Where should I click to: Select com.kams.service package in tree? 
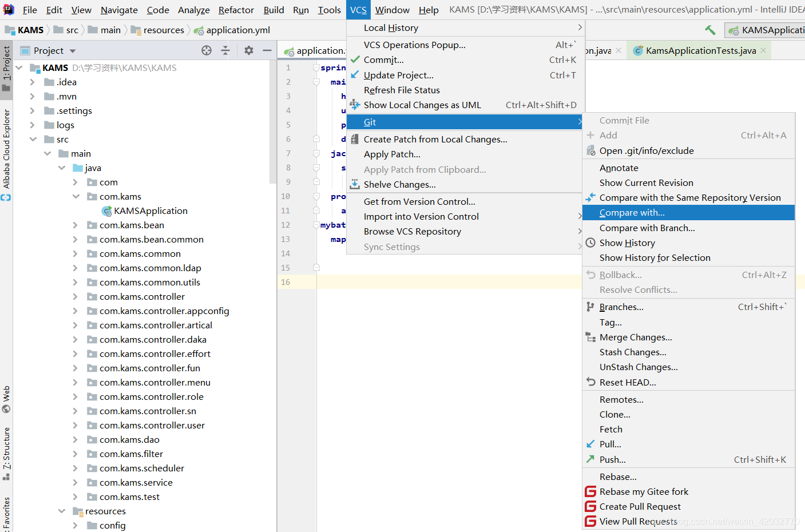pyautogui.click(x=136, y=482)
